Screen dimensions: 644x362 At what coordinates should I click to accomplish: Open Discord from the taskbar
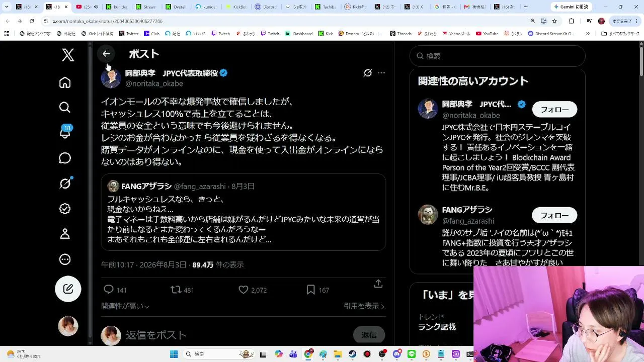point(397,354)
